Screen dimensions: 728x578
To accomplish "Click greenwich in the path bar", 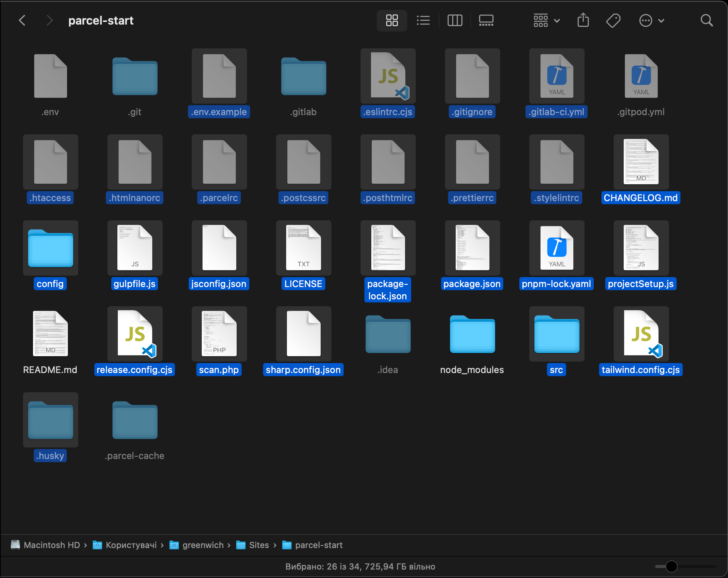I will pos(196,545).
